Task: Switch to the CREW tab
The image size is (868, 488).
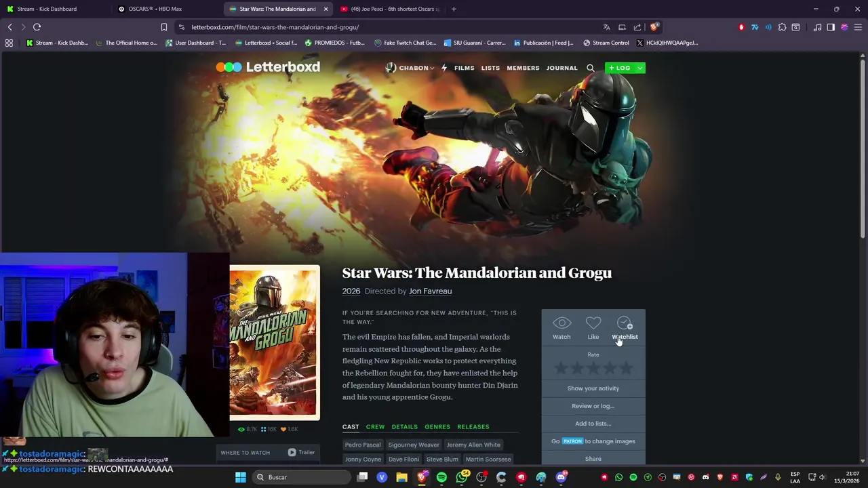Action: click(375, 427)
